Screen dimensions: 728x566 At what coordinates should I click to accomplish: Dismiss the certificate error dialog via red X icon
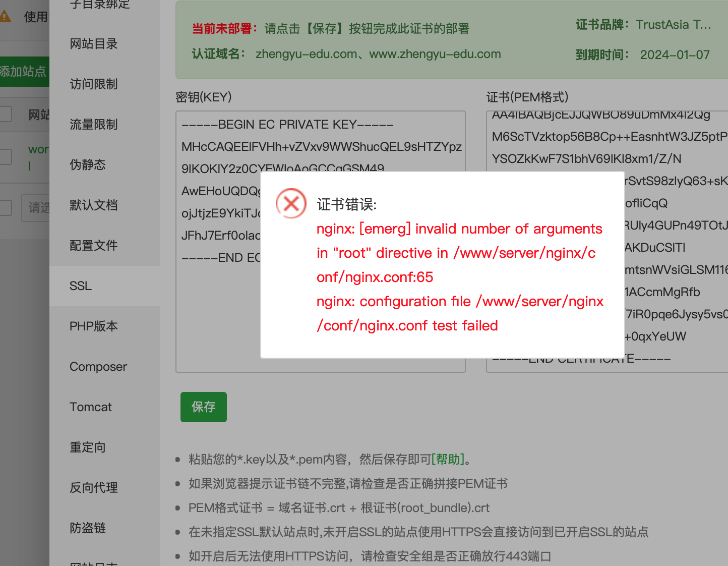pos(291,203)
